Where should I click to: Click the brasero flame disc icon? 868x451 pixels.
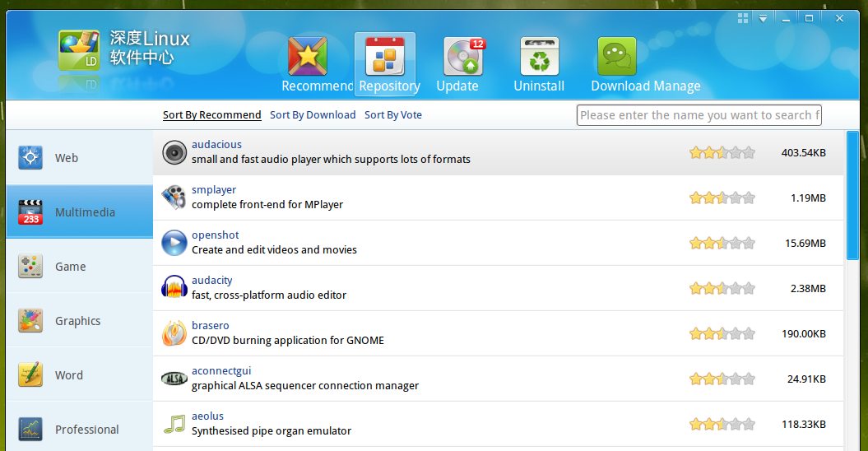tap(174, 333)
